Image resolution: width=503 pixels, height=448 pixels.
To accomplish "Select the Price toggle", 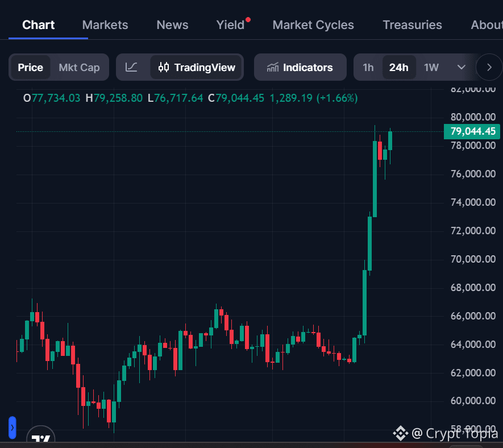I will (x=31, y=68).
